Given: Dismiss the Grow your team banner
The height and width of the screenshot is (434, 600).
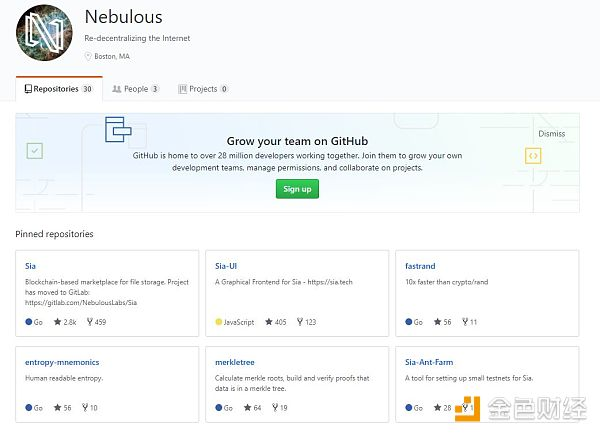Looking at the screenshot, I should (x=551, y=134).
